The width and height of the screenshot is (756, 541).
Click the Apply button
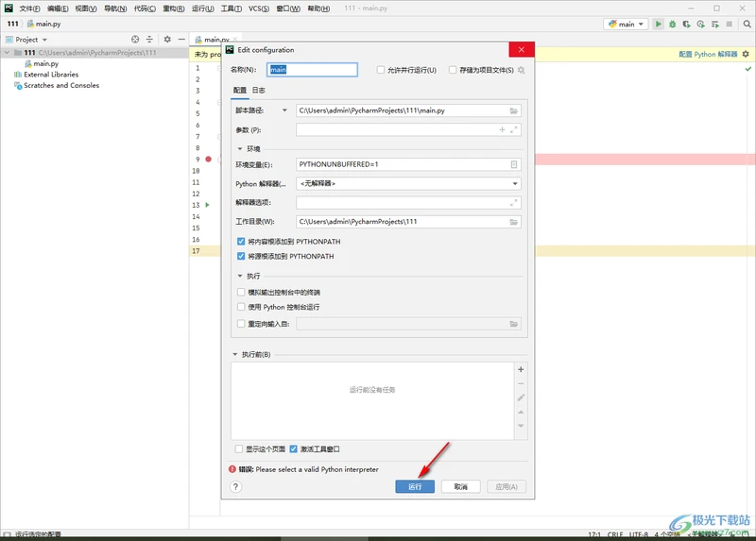[507, 486]
